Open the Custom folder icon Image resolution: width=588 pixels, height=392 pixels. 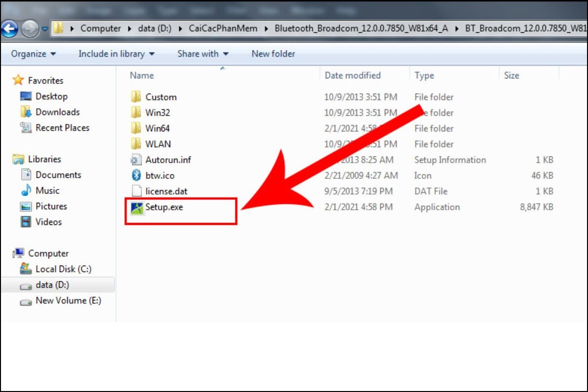pyautogui.click(x=136, y=97)
